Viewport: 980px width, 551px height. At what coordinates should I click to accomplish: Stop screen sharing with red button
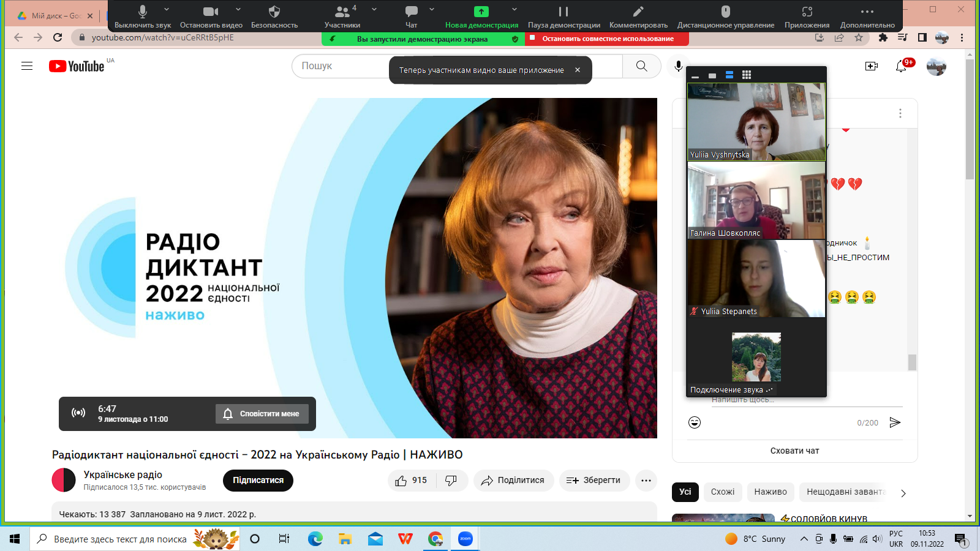[x=607, y=39]
